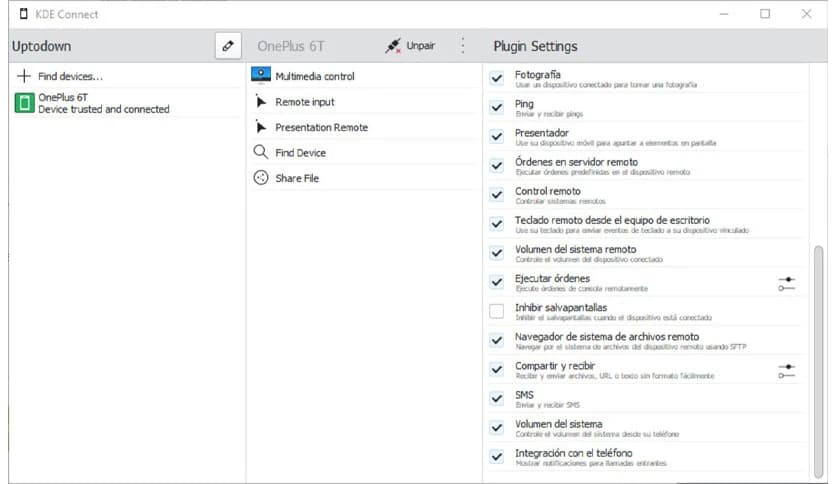Toggle Volumen del sistema remoto checkbox
Screen dimensions: 836x484
pos(496,253)
